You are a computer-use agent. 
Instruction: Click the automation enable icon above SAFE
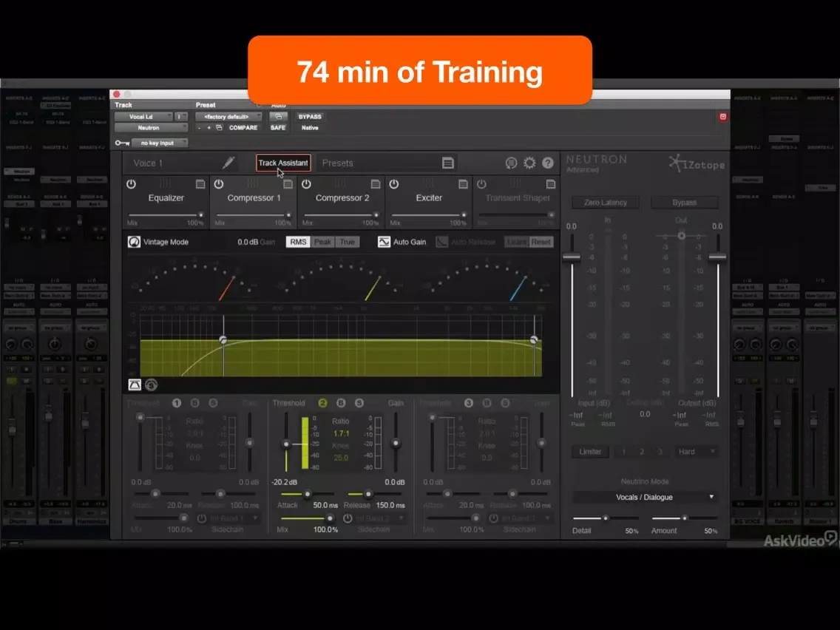[x=278, y=117]
